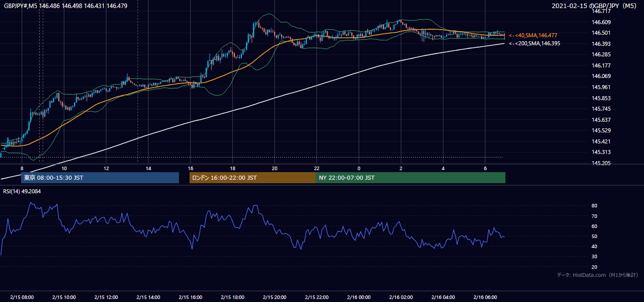Click hour label 0 under the price chart
This screenshot has width=644, height=302.
click(359, 168)
